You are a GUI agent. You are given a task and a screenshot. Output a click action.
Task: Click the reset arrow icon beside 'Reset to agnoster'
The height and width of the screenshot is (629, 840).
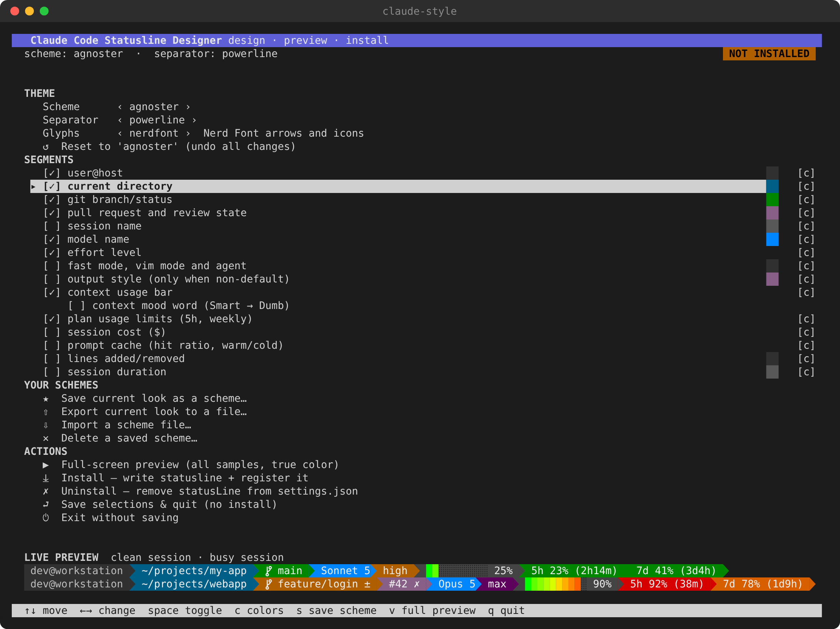(46, 147)
